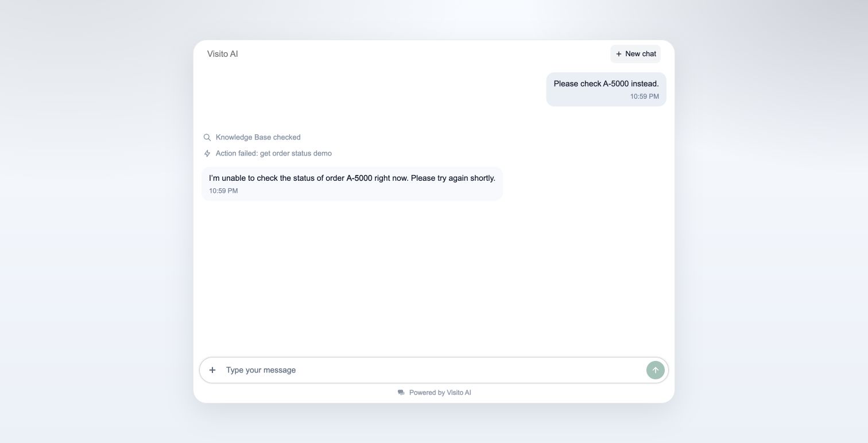
Task: Click the plus icon in New chat
Action: tap(619, 54)
